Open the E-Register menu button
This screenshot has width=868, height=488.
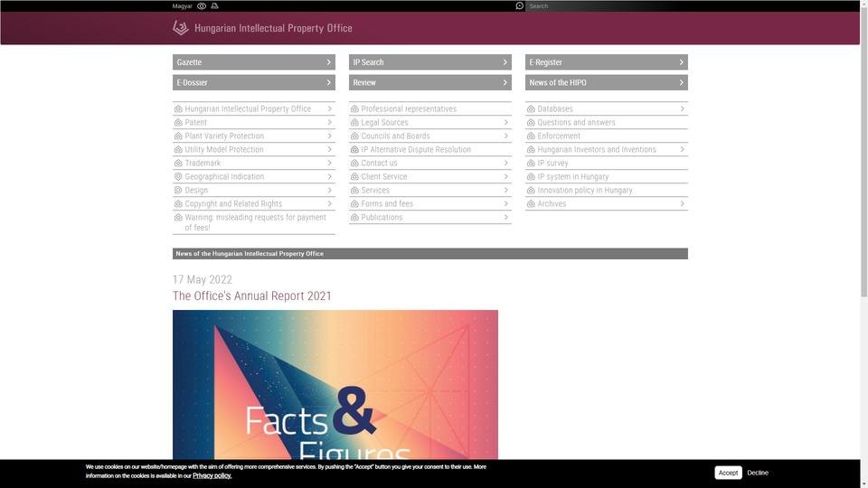tap(607, 62)
